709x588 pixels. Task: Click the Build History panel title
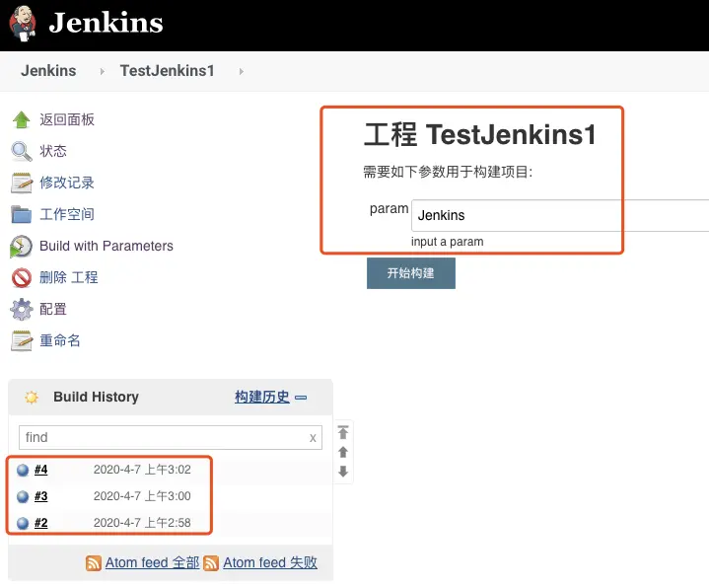[96, 397]
